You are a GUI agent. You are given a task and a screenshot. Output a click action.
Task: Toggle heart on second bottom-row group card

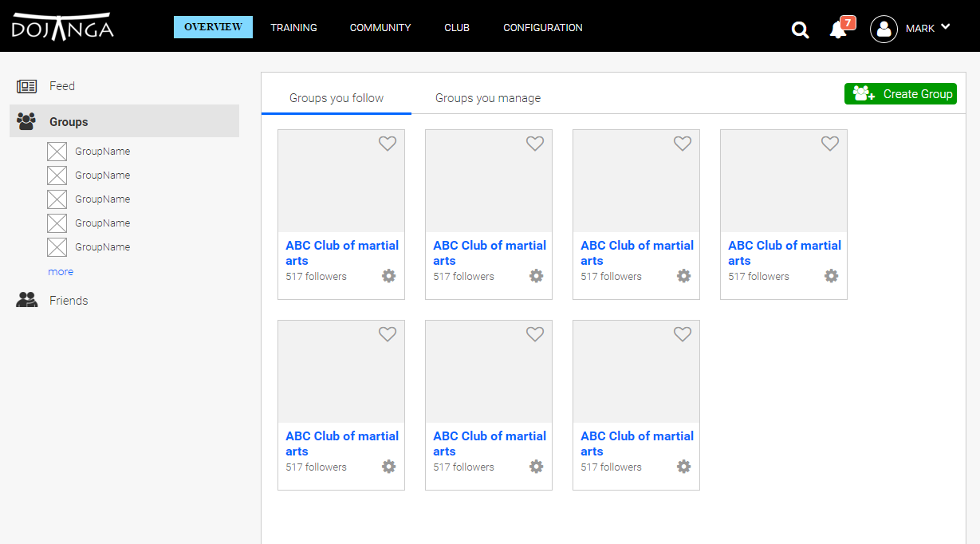click(x=535, y=334)
